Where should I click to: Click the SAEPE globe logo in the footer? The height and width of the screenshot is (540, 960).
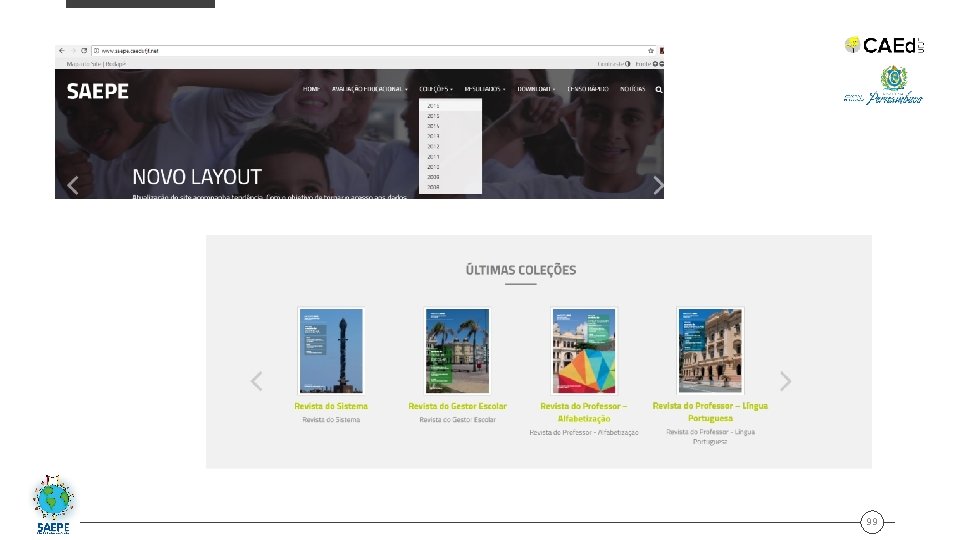53,504
